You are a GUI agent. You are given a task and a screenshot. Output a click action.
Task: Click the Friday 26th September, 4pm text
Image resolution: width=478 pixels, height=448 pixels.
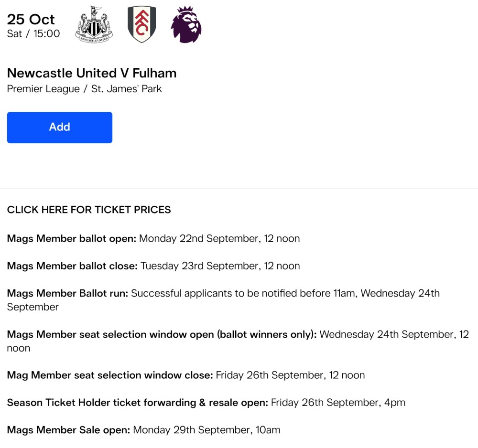point(338,403)
